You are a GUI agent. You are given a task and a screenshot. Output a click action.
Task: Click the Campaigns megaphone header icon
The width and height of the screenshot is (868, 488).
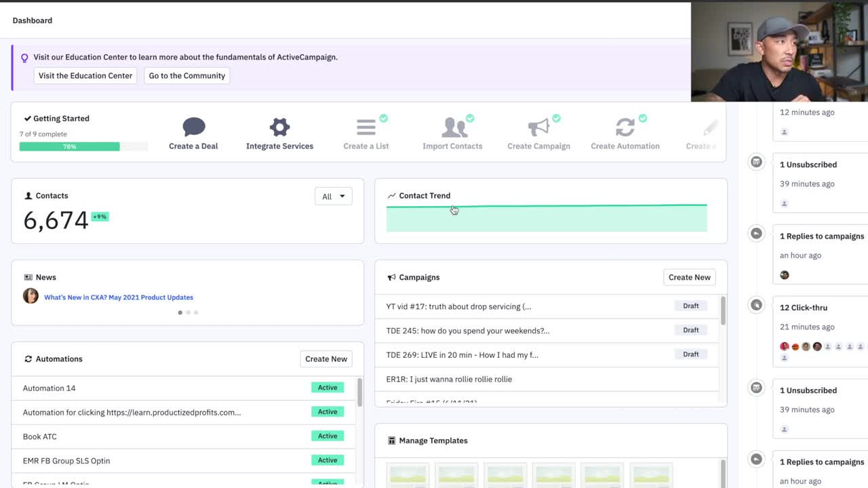391,277
